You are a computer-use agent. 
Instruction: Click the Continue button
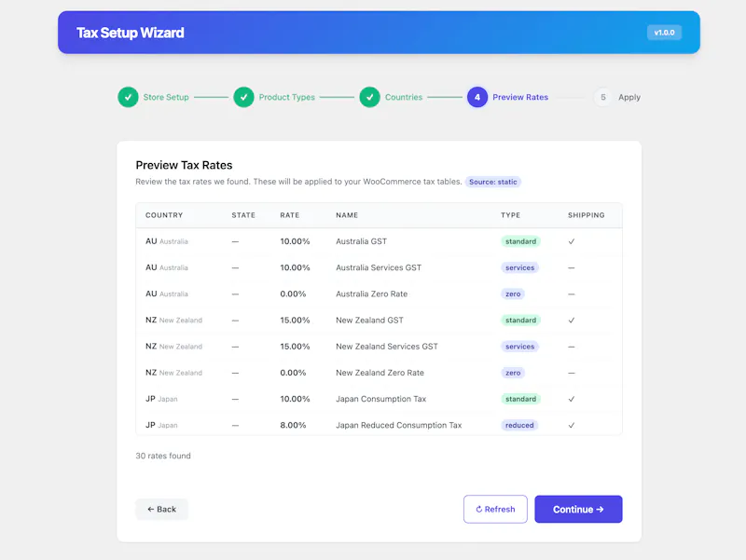(x=578, y=509)
